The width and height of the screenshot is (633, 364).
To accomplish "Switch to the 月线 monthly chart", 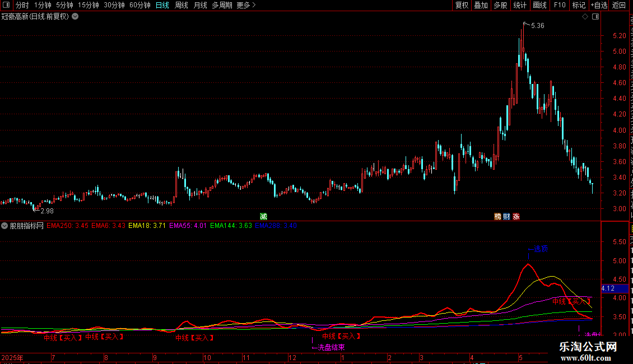I will pos(200,5).
